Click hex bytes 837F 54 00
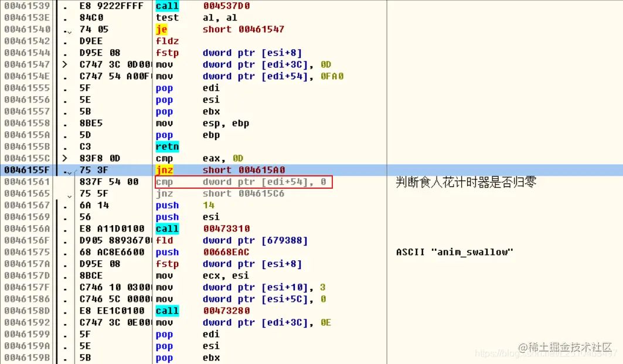 coord(109,182)
